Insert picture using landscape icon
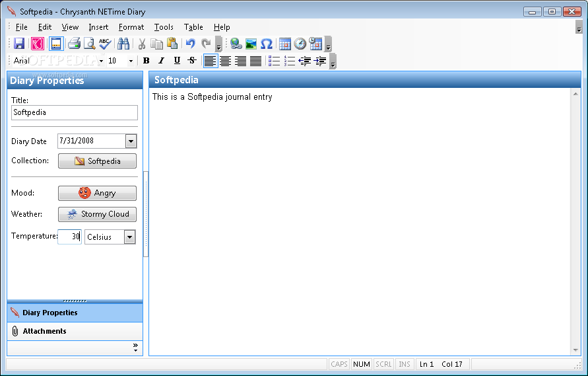588x376 pixels. point(251,44)
